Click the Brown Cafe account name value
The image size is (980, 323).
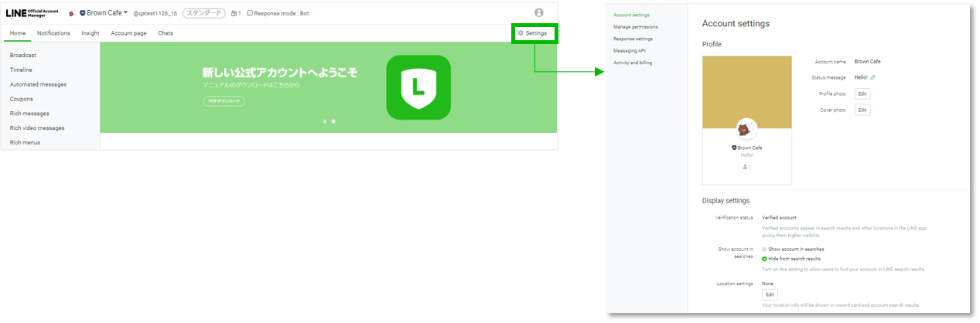coord(867,61)
